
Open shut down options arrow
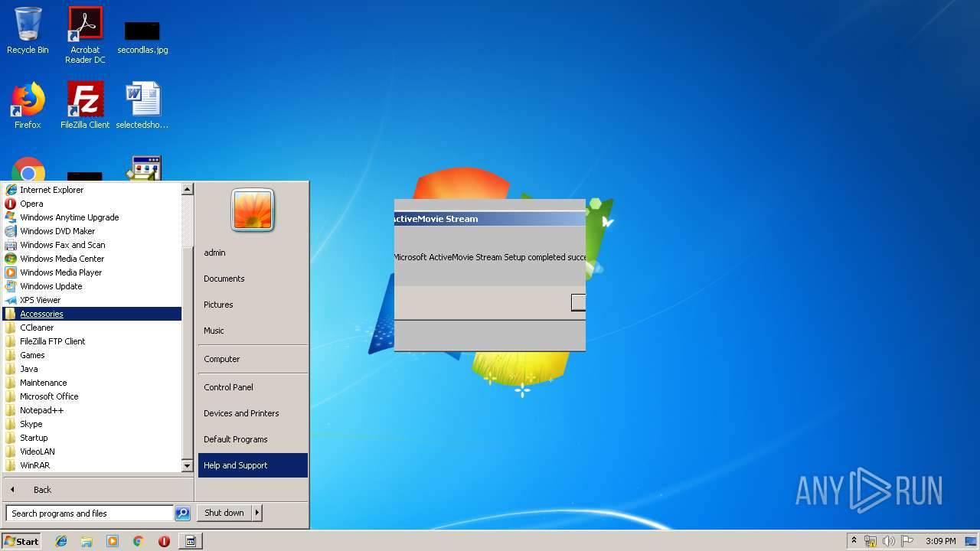click(x=257, y=513)
